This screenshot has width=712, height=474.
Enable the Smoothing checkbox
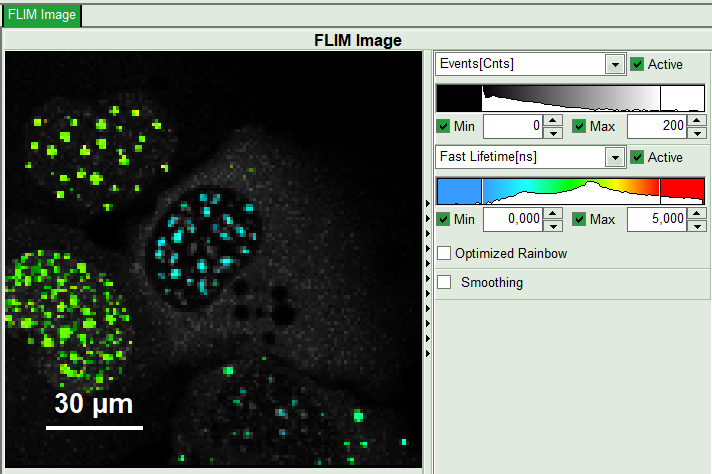coord(444,282)
